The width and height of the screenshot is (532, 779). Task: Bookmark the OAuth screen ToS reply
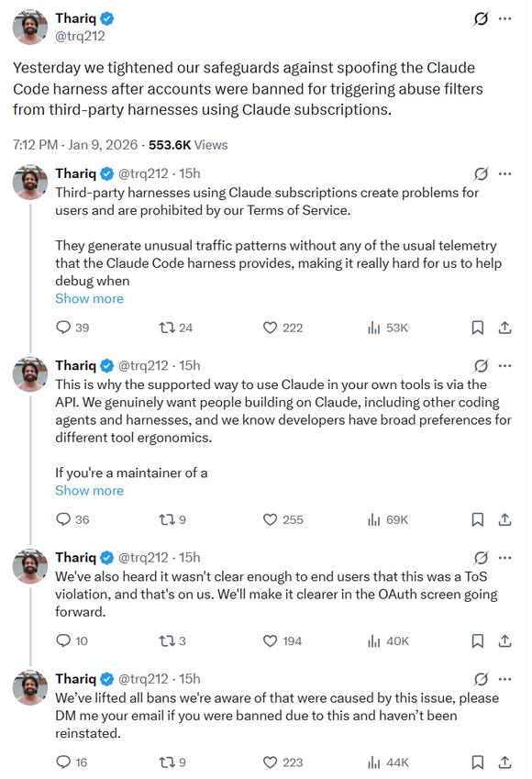(477, 640)
